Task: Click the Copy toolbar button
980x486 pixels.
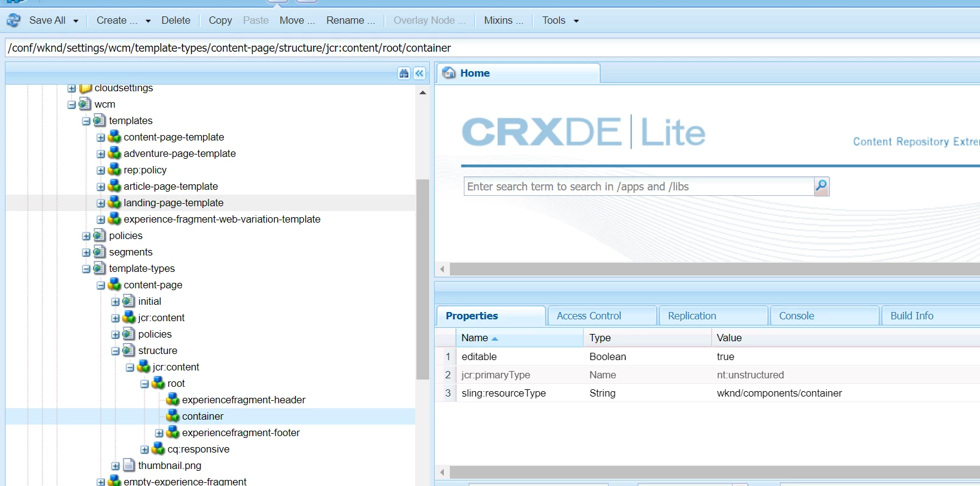Action: (x=220, y=20)
